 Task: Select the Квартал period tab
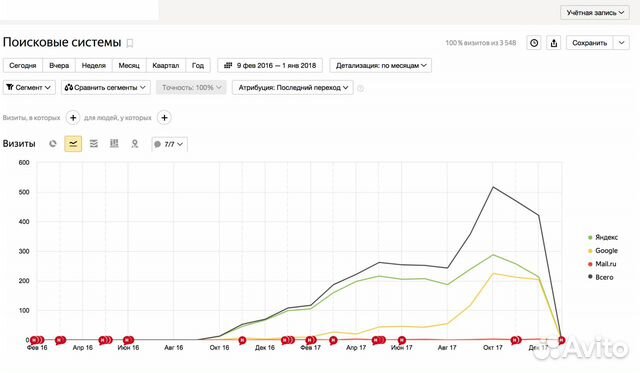click(166, 65)
